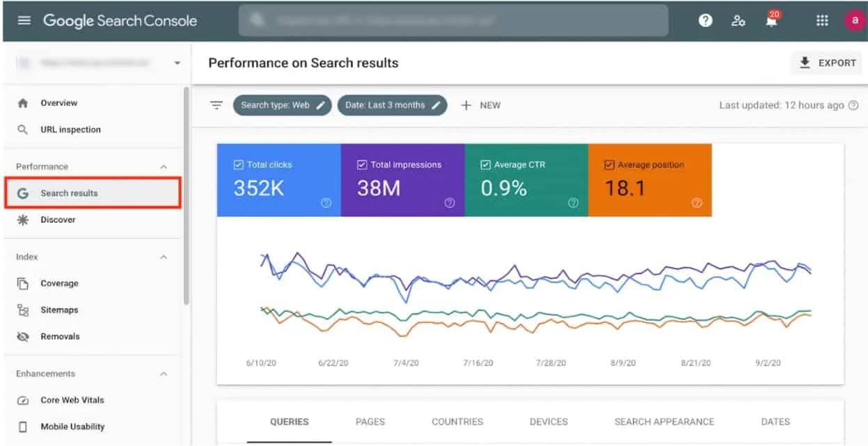Select the orange Average position card

click(650, 180)
